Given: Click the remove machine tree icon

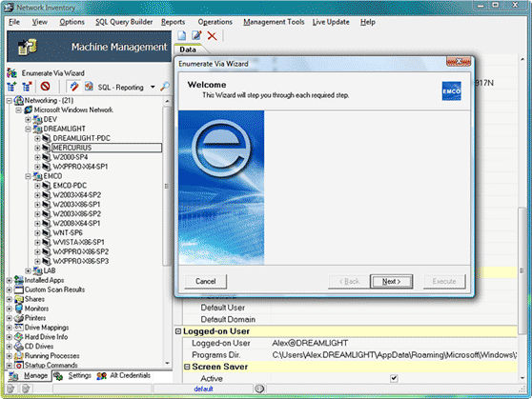Looking at the screenshot, I should pos(27,87).
